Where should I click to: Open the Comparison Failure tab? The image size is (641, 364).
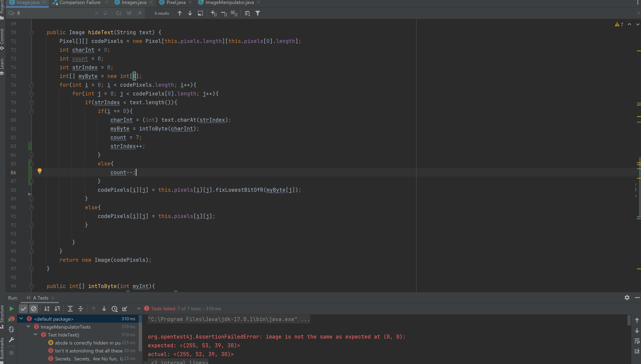pos(80,3)
